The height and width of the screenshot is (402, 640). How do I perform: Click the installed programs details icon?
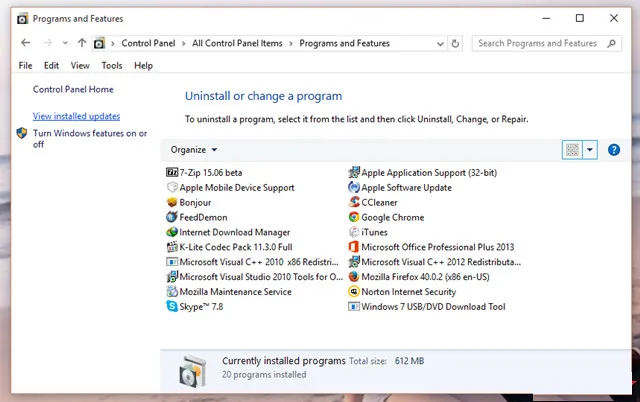click(x=193, y=371)
